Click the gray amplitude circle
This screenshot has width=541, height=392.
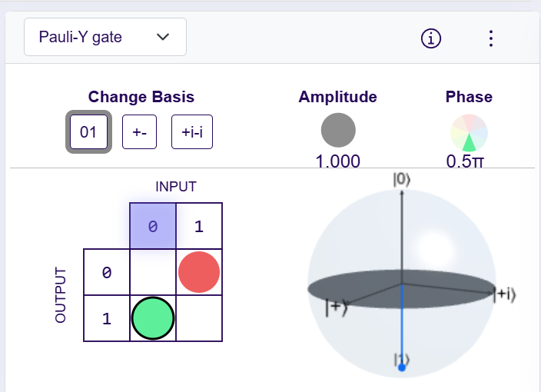(338, 130)
